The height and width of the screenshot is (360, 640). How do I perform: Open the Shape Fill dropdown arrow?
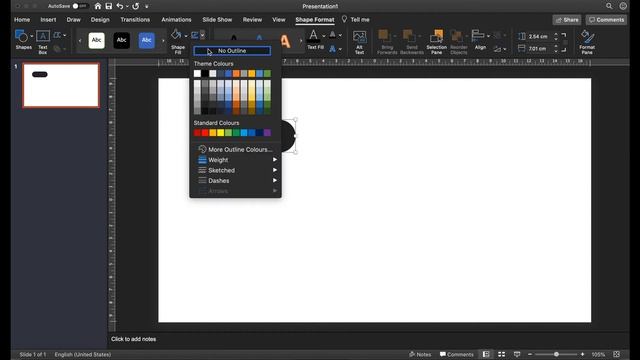pyautogui.click(x=186, y=36)
